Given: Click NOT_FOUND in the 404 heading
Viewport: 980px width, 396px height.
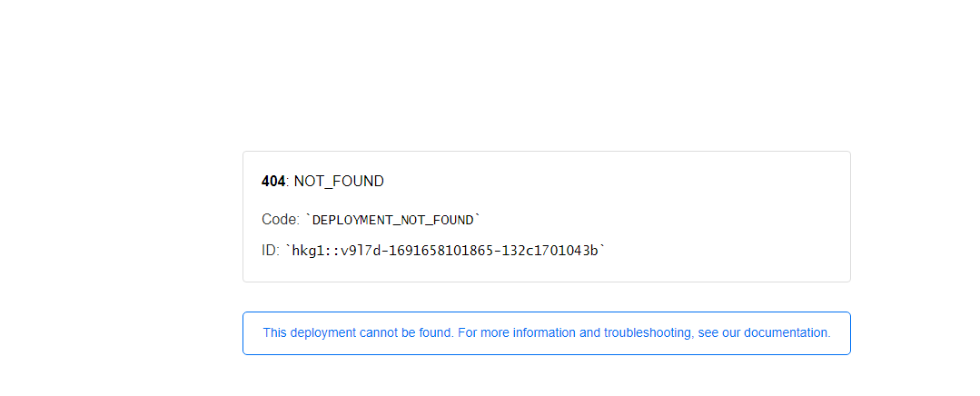Looking at the screenshot, I should 339,182.
